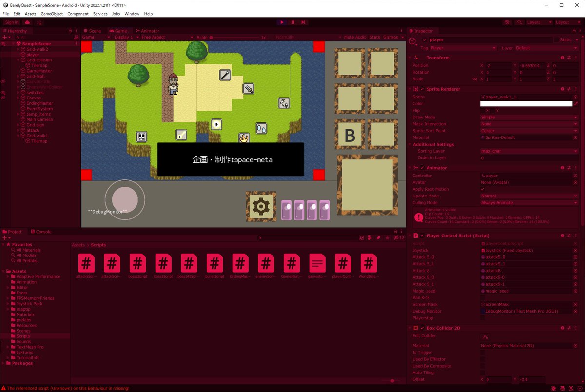Toggle the Static checkbox
The height and width of the screenshot is (392, 585).
tap(556, 40)
